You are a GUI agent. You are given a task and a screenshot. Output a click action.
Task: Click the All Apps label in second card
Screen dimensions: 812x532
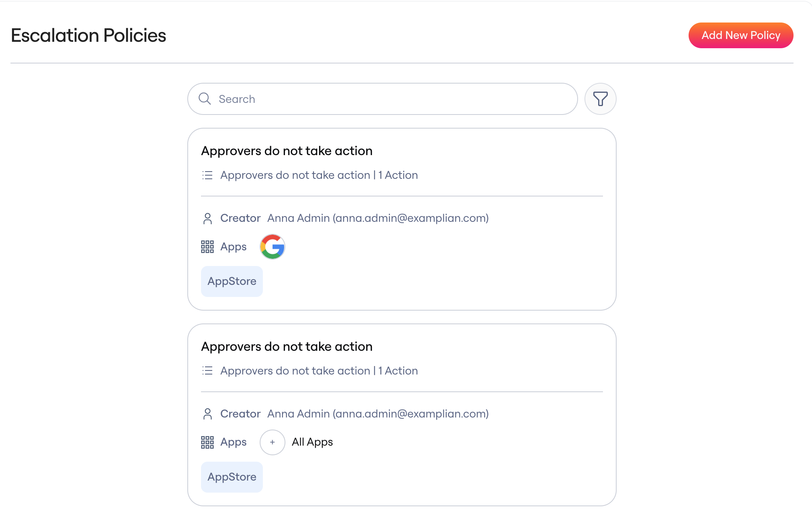[x=312, y=442]
